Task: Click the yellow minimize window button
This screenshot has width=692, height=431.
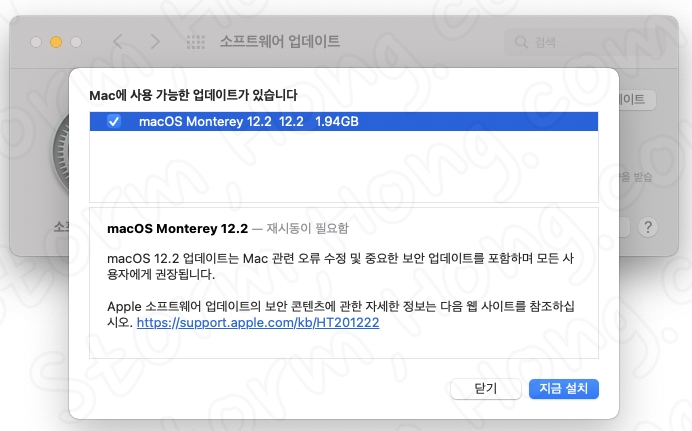Action: [56, 42]
